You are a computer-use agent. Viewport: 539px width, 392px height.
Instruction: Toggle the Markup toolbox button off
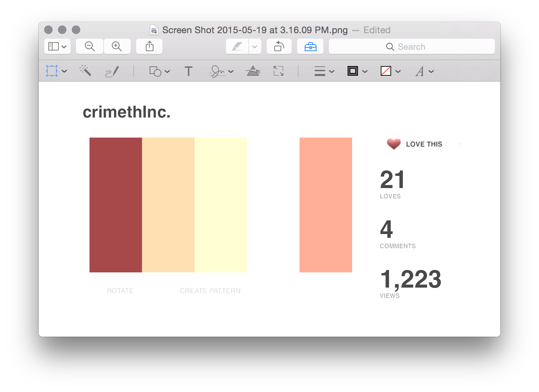[310, 46]
